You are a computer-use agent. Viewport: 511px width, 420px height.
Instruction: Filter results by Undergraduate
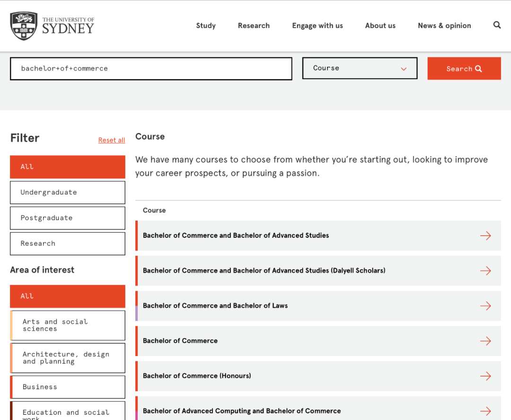68,192
